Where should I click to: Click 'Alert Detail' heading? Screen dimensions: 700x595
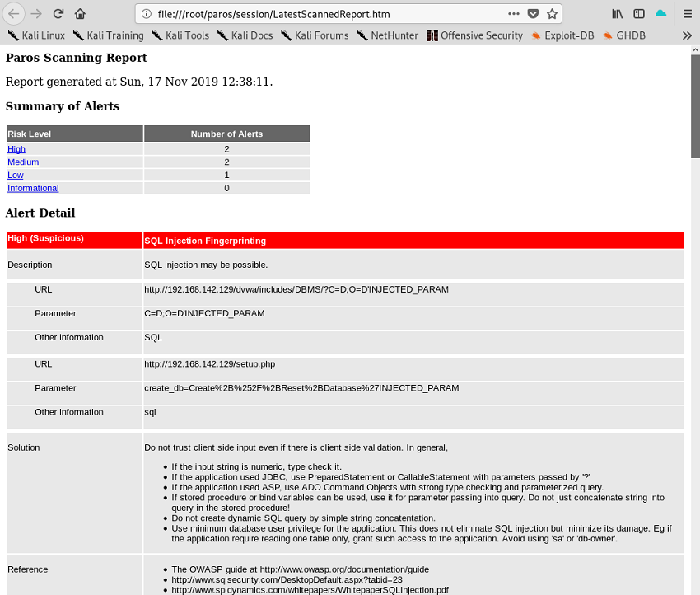coord(40,213)
